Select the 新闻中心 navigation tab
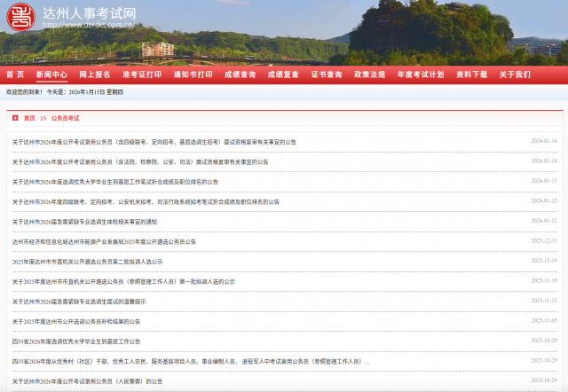568x392 pixels. (x=51, y=74)
